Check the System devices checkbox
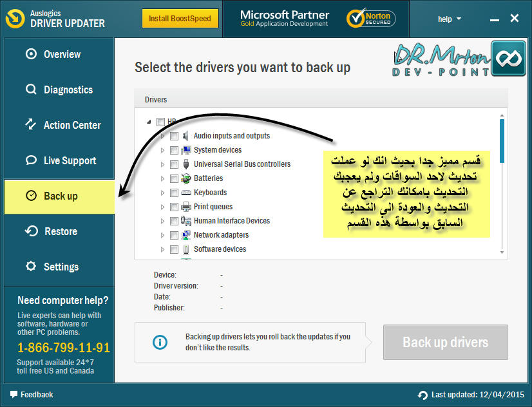The height and width of the screenshot is (407, 532). pos(174,150)
